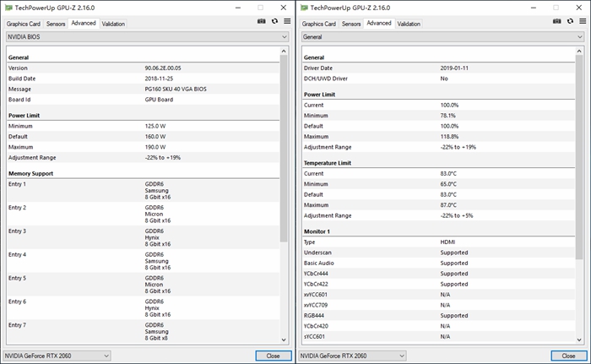This screenshot has height=364, width=591.
Task: Switch to Graphics Card tab in left window
Action: [x=23, y=24]
